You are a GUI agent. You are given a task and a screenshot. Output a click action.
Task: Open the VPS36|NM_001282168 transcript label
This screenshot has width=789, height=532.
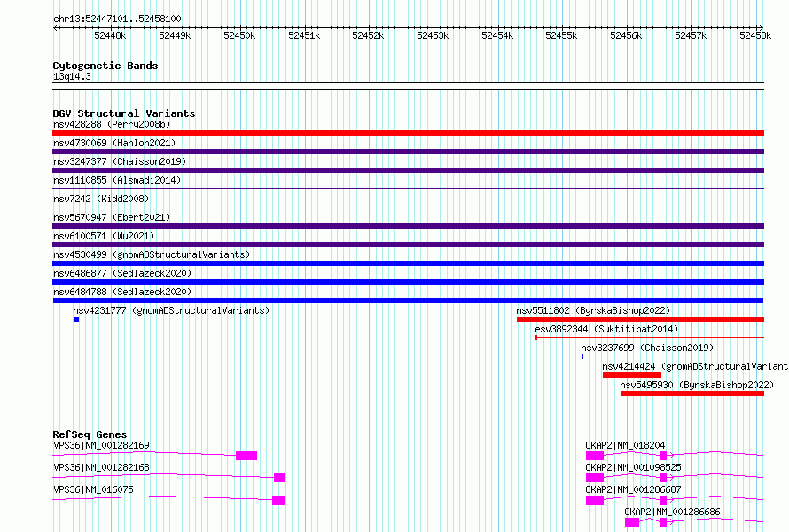[101, 467]
